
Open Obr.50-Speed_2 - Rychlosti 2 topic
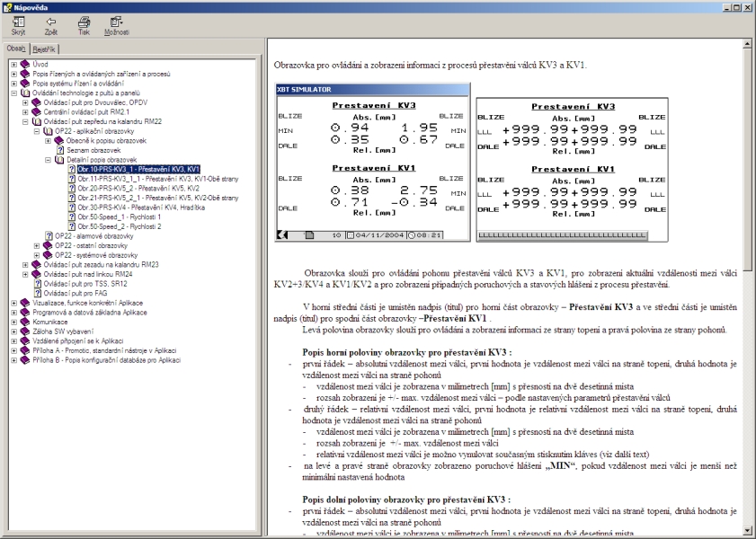[120, 226]
